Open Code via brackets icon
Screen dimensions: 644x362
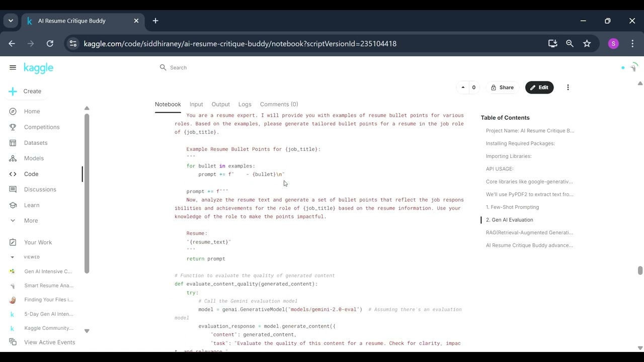(13, 174)
